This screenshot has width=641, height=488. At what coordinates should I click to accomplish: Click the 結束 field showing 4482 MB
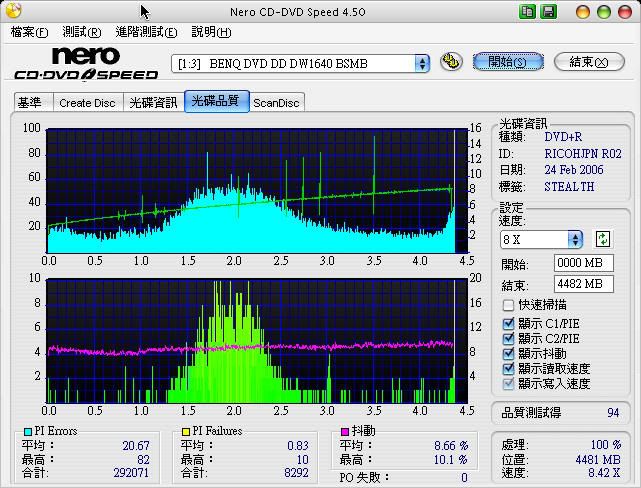[x=583, y=284]
